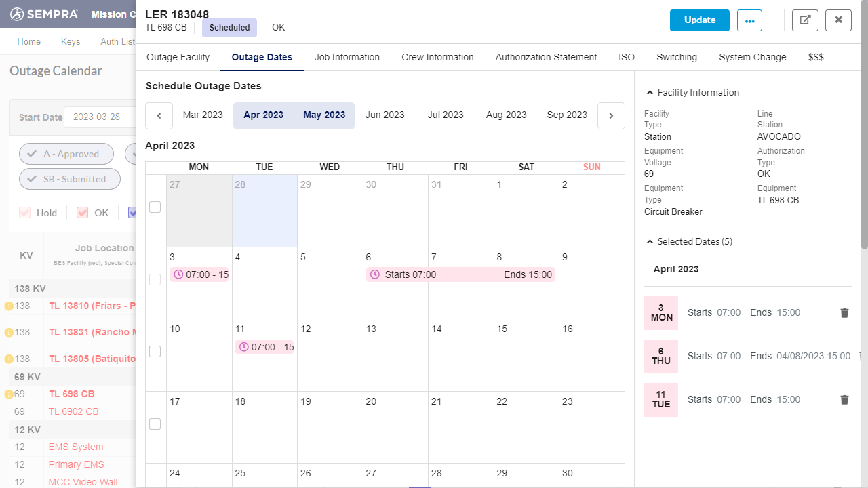868x488 pixels.
Task: Check the second calendar week row checkbox
Action: 155,279
